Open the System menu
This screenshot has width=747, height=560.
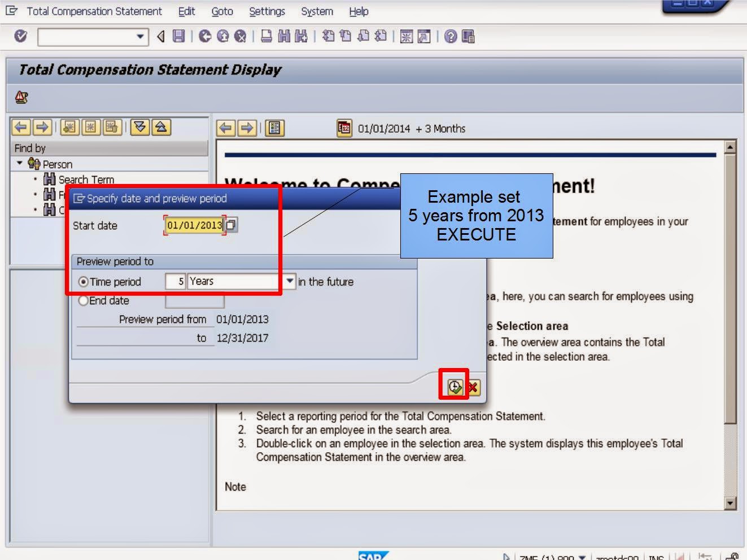click(x=316, y=11)
